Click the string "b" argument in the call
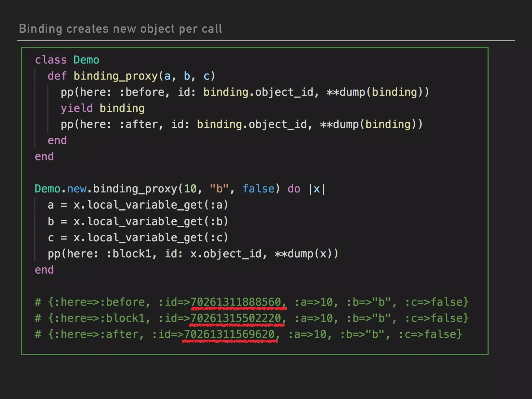The height and width of the screenshot is (399, 532). point(219,189)
